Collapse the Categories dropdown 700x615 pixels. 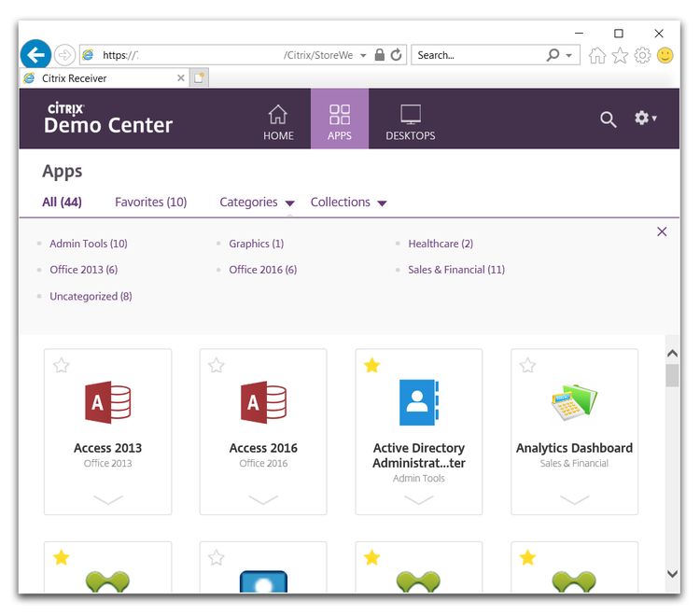[257, 203]
